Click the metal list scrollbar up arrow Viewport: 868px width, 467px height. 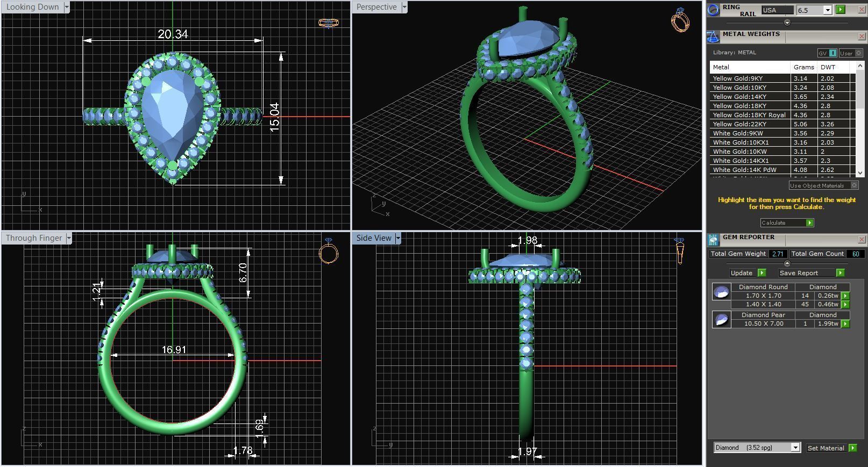[859, 65]
